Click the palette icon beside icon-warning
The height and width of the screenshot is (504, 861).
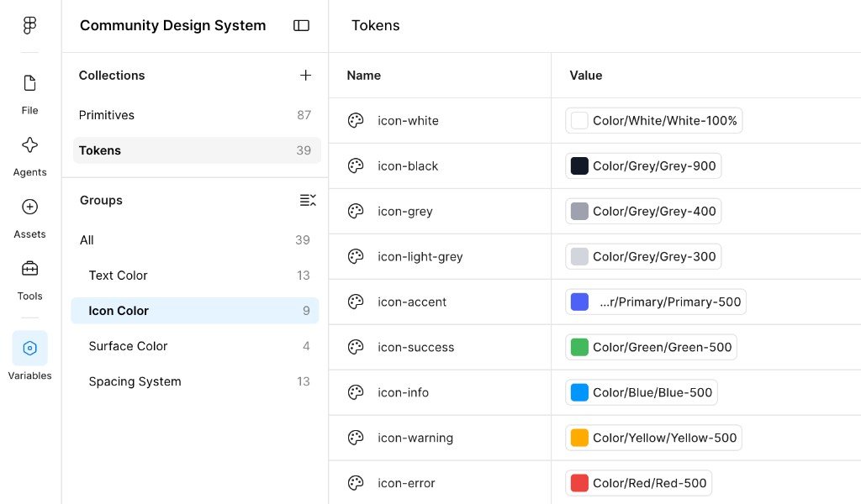pos(356,438)
